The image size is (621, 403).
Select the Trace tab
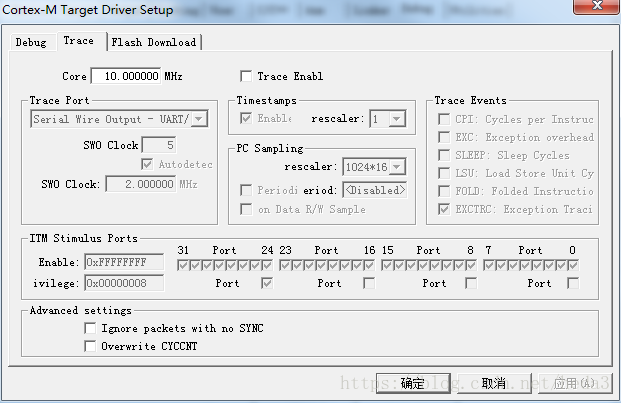pyautogui.click(x=79, y=41)
